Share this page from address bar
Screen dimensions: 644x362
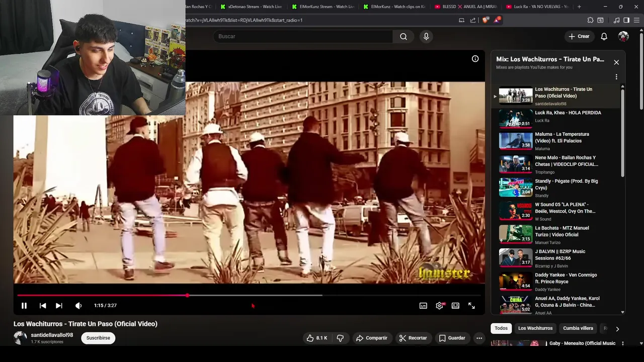point(473,20)
